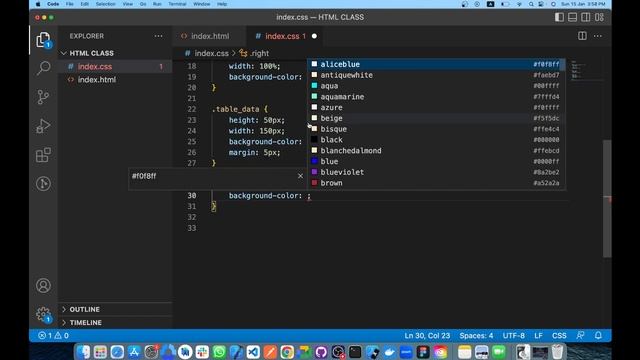Choose brown suggestion
This screenshot has width=640, height=360.
coord(436,183)
